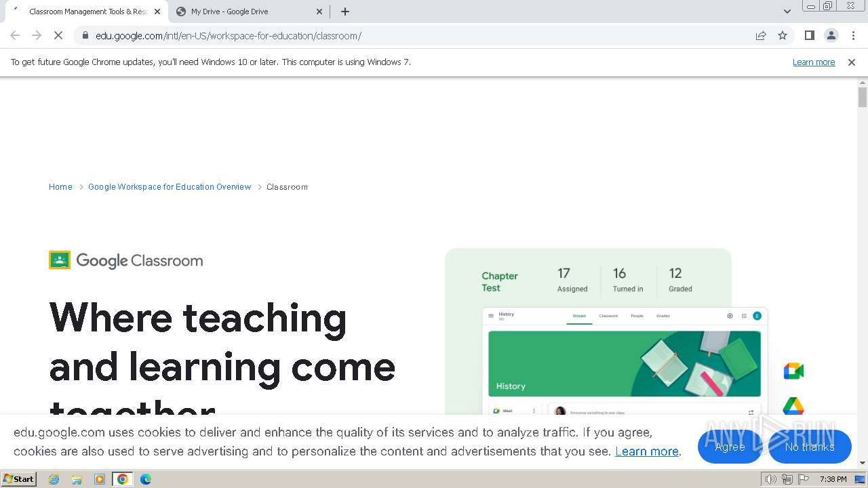This screenshot has width=868, height=488.
Task: Go forward to the next page
Action: pyautogui.click(x=37, y=36)
